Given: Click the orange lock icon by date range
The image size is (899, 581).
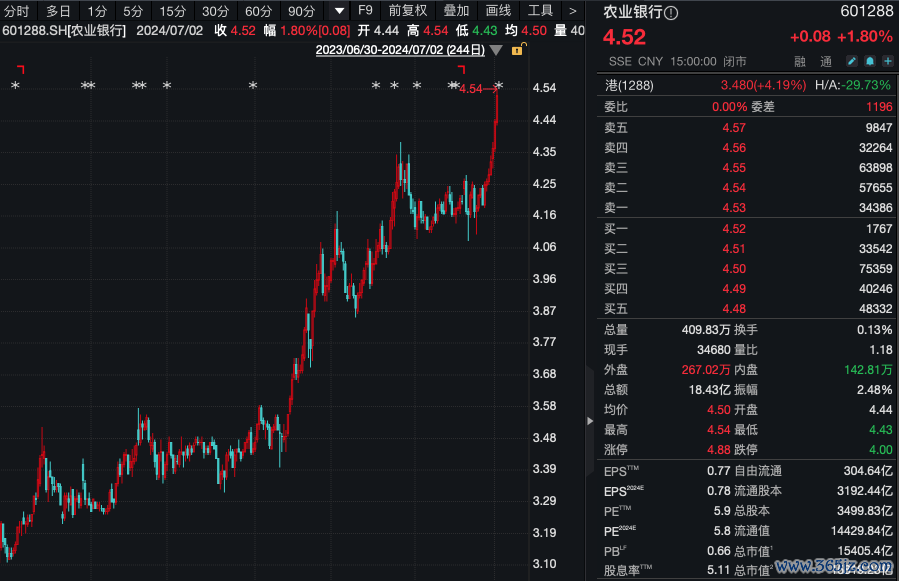Looking at the screenshot, I should pos(515,49).
